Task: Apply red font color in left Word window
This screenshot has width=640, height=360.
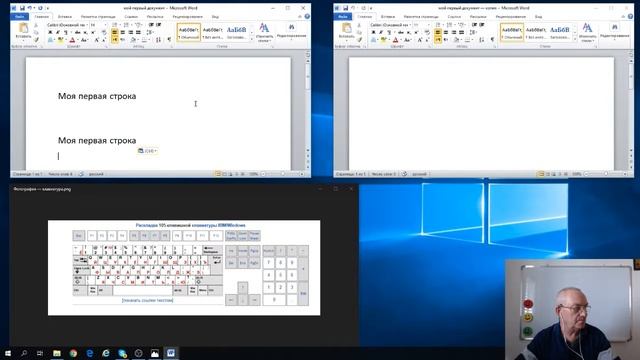Action: coord(72,40)
